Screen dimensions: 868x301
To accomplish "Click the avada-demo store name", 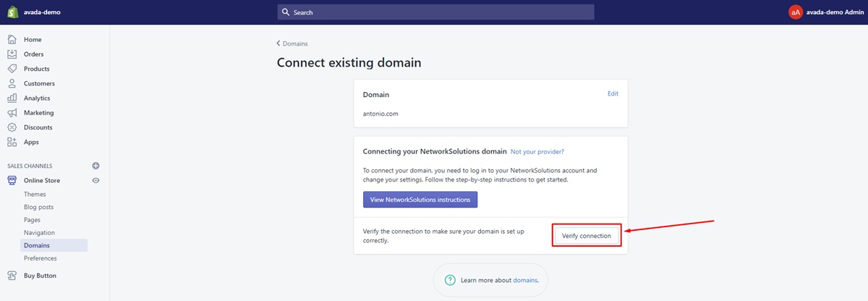I will point(43,12).
